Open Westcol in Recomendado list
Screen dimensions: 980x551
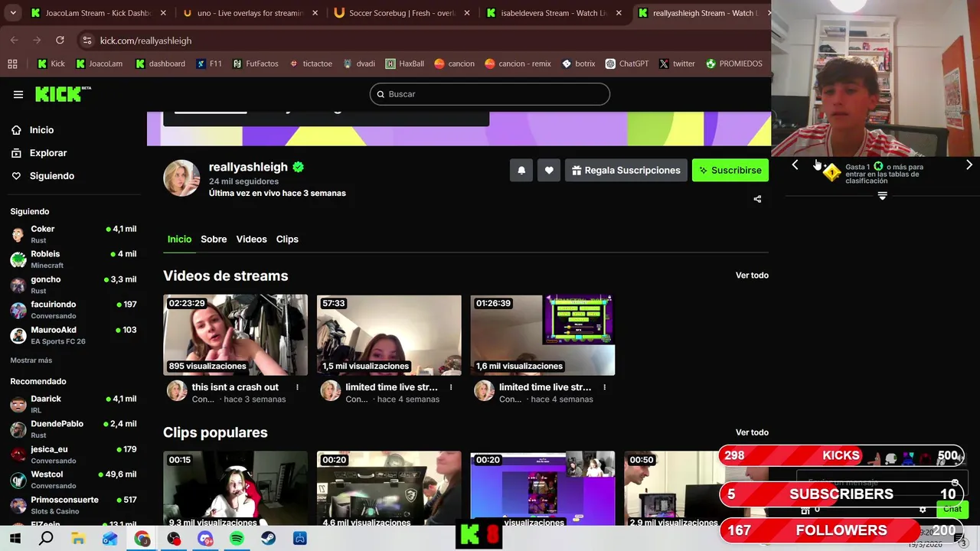click(73, 480)
